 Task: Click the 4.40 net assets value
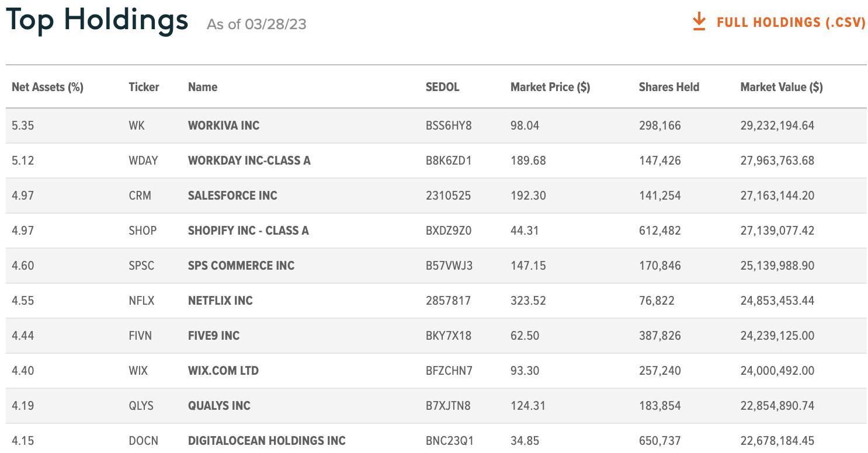tap(23, 371)
